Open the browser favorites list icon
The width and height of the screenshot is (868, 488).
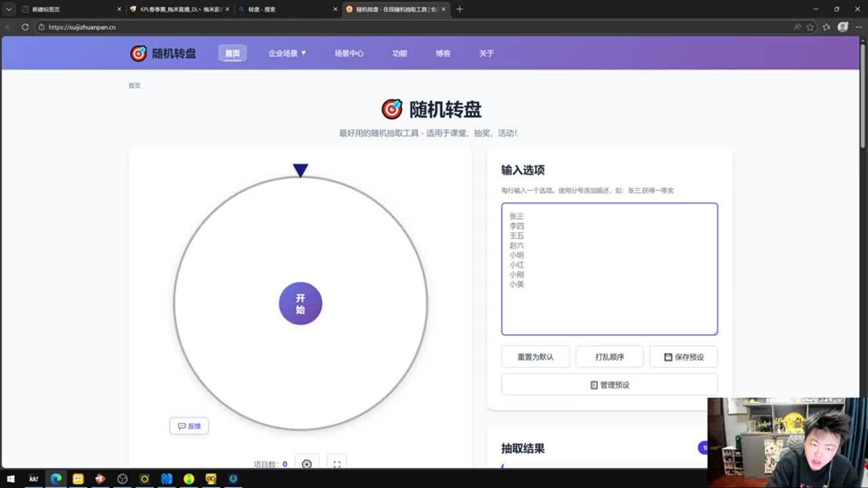[826, 27]
